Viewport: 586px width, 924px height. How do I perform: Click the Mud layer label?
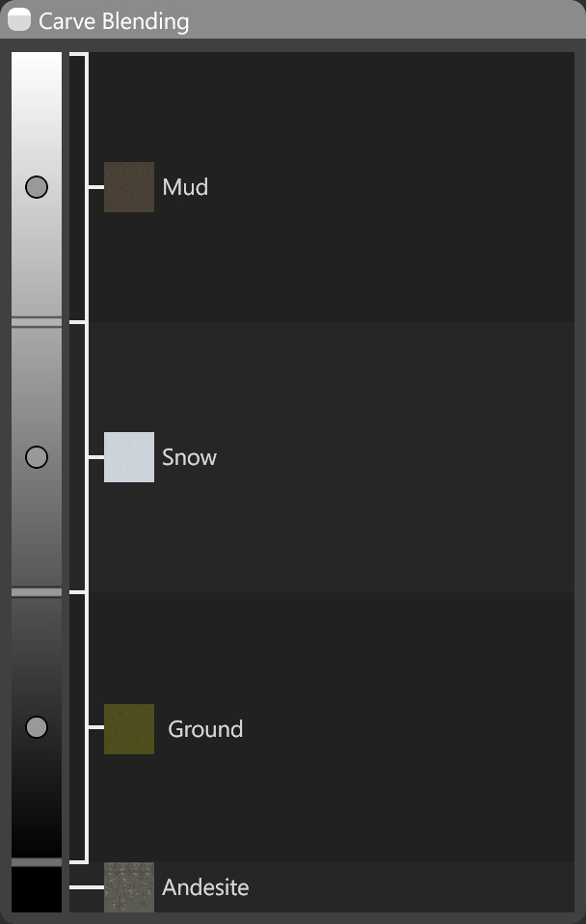point(185,187)
